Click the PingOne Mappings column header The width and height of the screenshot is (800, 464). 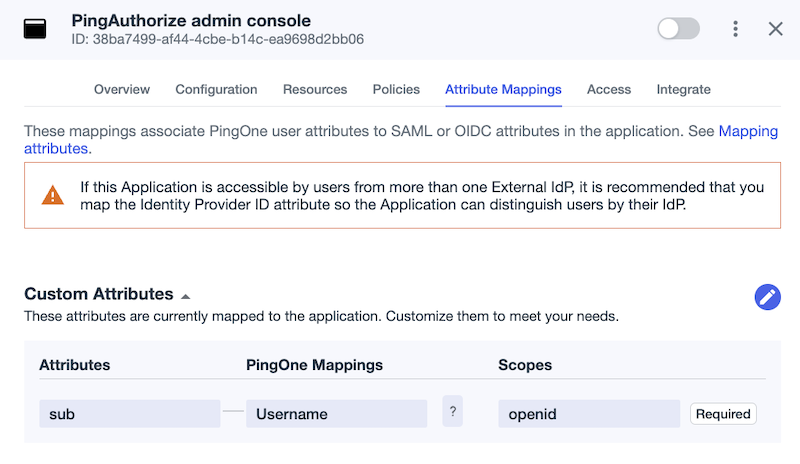314,365
